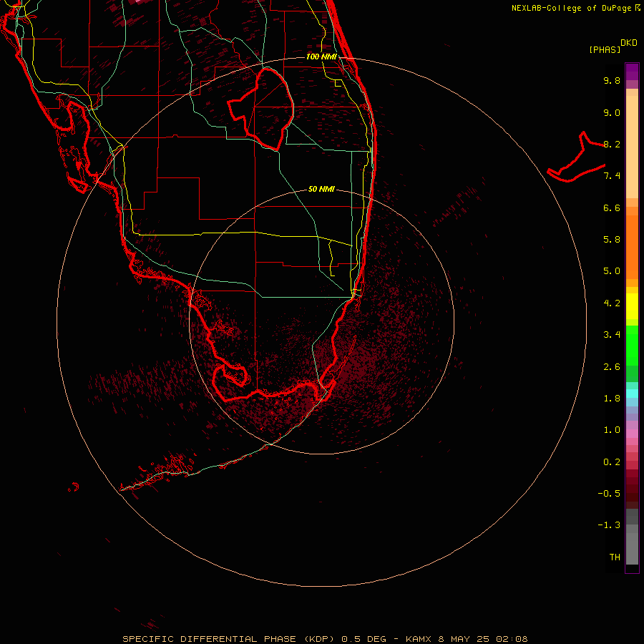This screenshot has height=644, width=644.
Task: Click the 4.2 scale value
Action: [612, 303]
